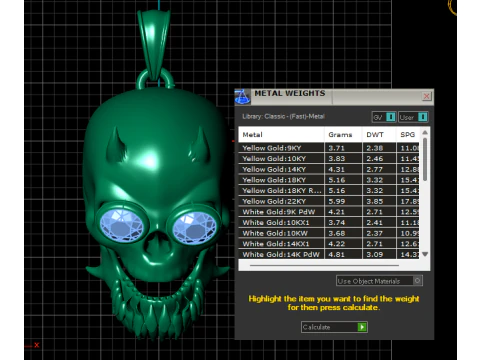Click the 3.85 DWT value

(375, 201)
